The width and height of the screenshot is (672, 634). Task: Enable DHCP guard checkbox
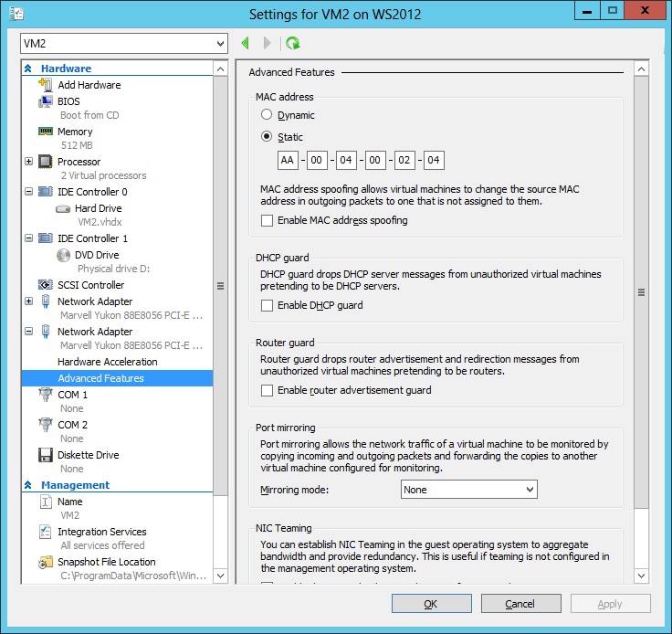(267, 305)
